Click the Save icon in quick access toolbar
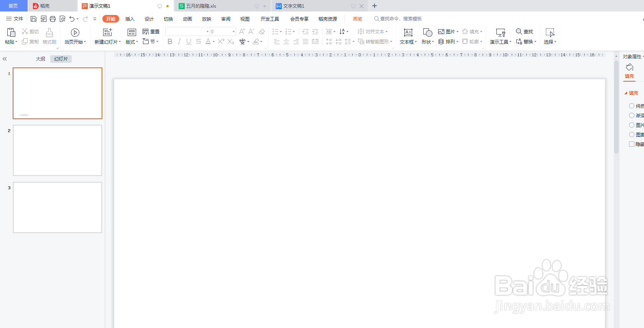644x328 pixels. tap(33, 19)
